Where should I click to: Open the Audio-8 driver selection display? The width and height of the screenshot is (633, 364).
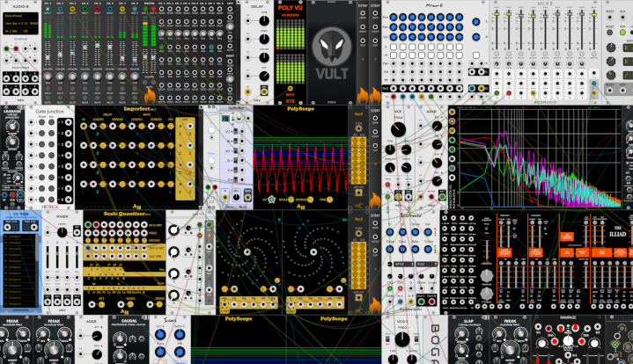21,16
